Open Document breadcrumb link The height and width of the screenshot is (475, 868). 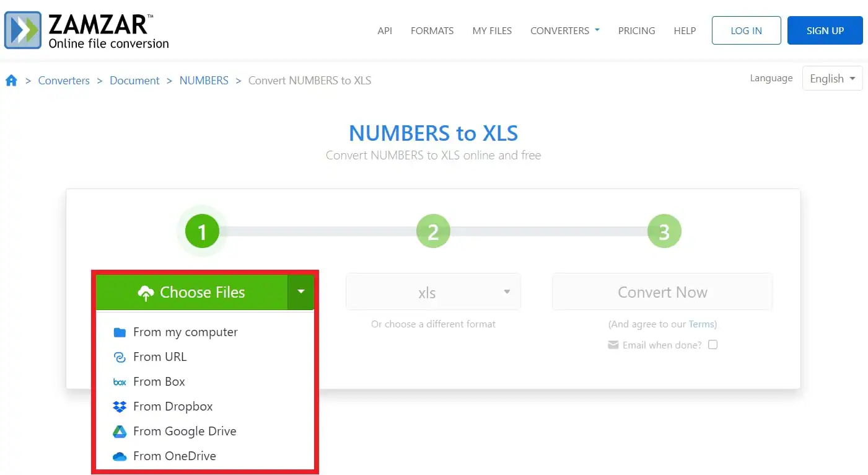tap(134, 81)
